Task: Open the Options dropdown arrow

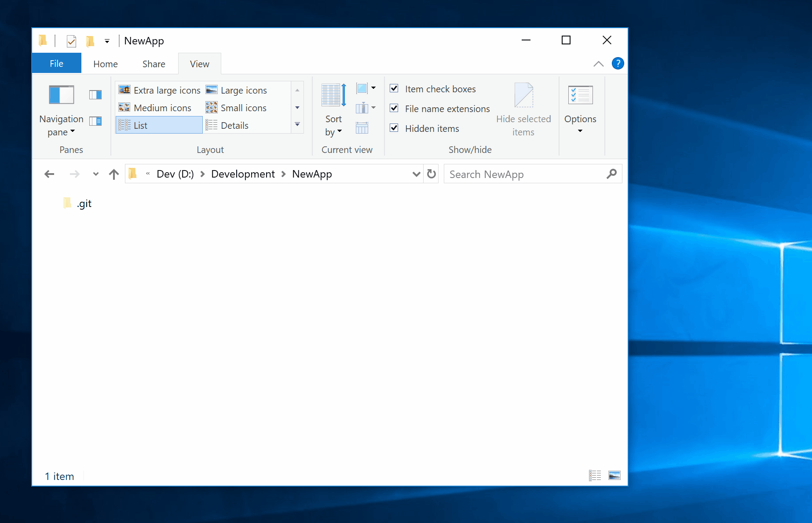Action: [x=580, y=131]
